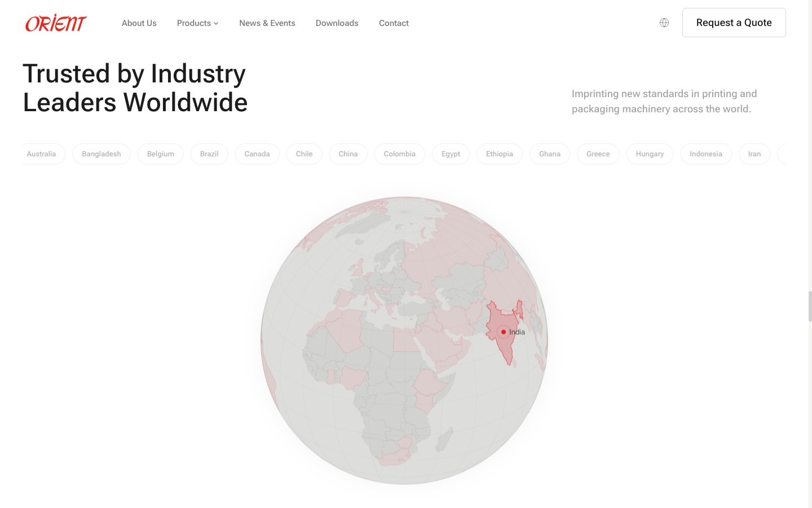Select the Indonesia country pill
The height and width of the screenshot is (508, 812).
tap(705, 154)
